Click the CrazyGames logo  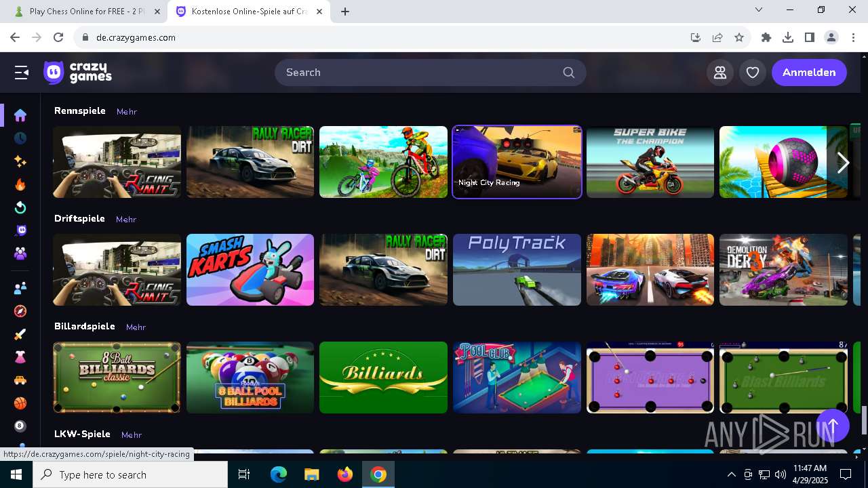pyautogui.click(x=77, y=73)
